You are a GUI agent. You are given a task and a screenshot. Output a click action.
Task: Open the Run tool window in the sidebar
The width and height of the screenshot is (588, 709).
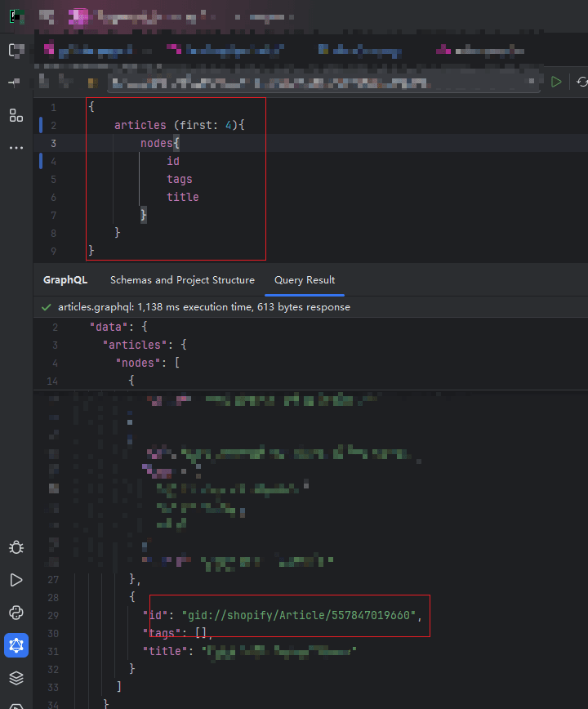tap(16, 580)
